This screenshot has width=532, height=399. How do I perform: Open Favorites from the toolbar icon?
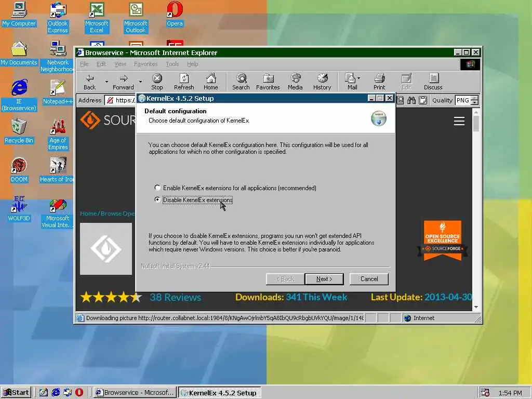click(x=268, y=82)
